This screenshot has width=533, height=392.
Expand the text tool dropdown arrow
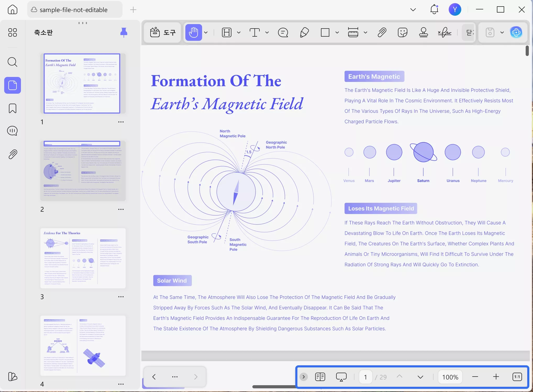[x=267, y=32]
